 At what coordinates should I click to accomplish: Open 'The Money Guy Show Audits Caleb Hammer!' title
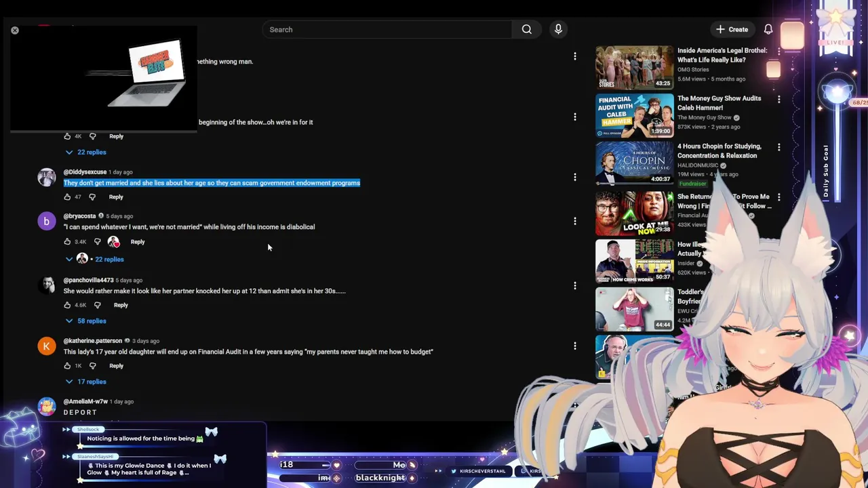pos(719,103)
